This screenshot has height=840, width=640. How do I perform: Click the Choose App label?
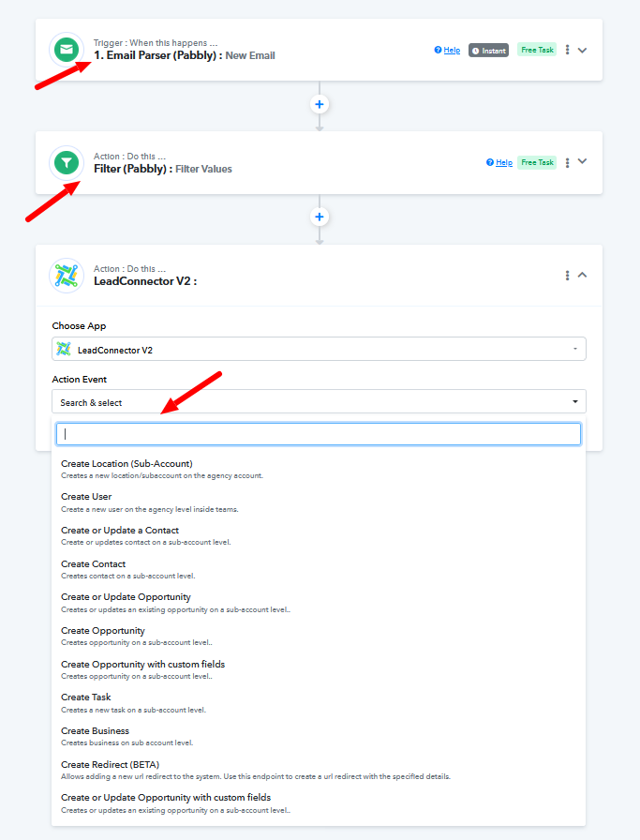79,325
